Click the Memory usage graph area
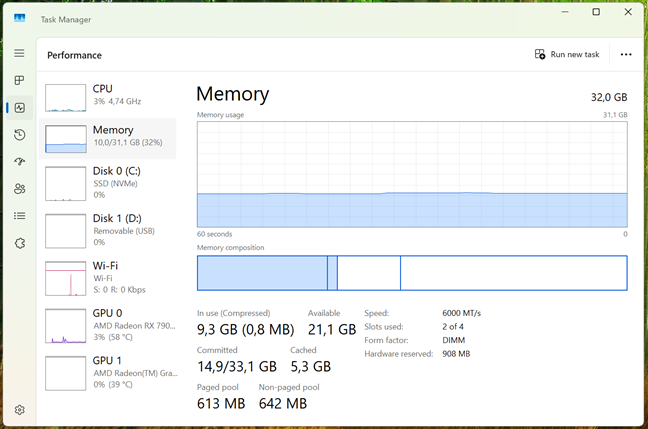Screen dimensions: 648x429 click(x=412, y=175)
